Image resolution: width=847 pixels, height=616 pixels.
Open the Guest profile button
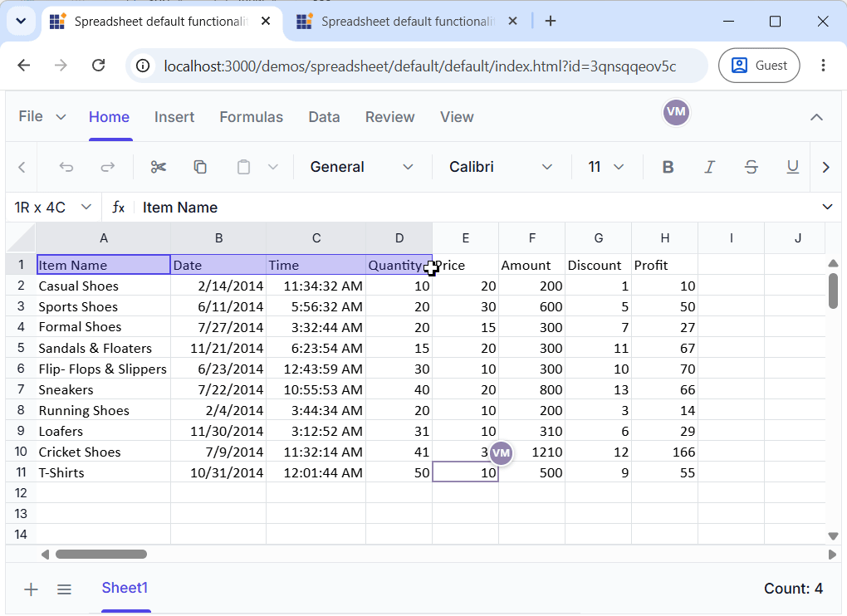pos(759,66)
